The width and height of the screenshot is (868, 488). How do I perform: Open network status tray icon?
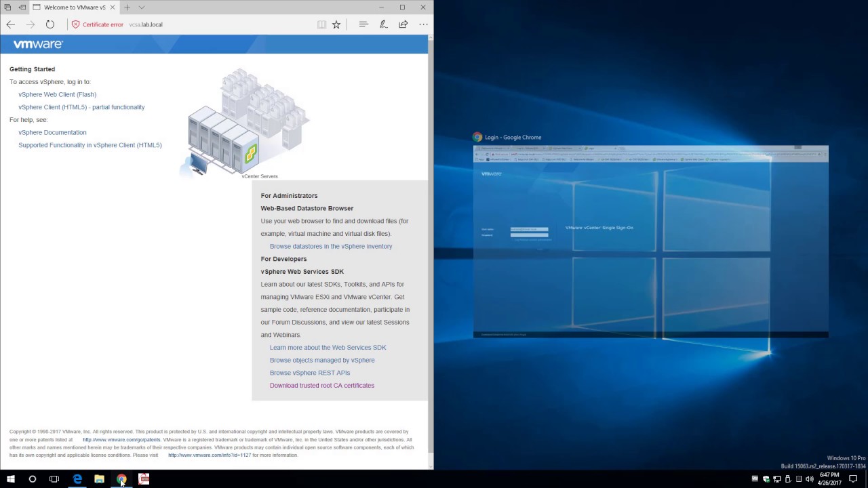pyautogui.click(x=777, y=479)
